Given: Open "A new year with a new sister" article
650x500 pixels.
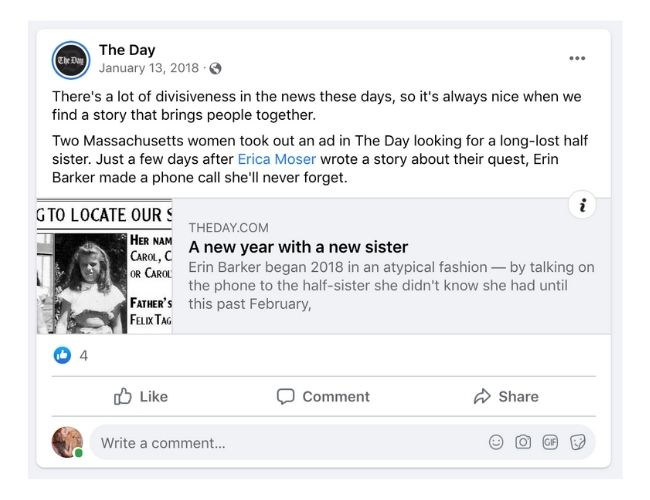Looking at the screenshot, I should (298, 247).
